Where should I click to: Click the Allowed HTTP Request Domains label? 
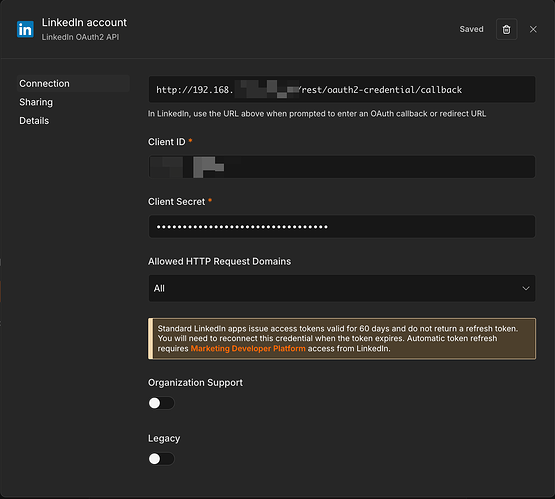(x=219, y=262)
